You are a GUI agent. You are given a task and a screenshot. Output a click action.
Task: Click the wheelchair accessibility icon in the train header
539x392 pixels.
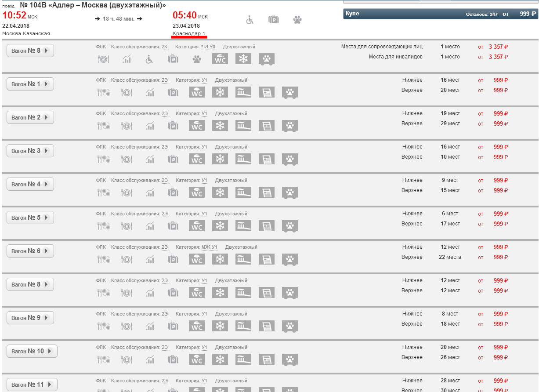tap(250, 20)
